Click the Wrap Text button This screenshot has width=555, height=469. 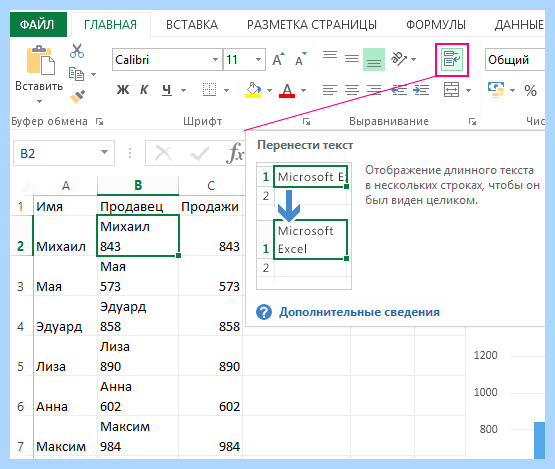452,59
